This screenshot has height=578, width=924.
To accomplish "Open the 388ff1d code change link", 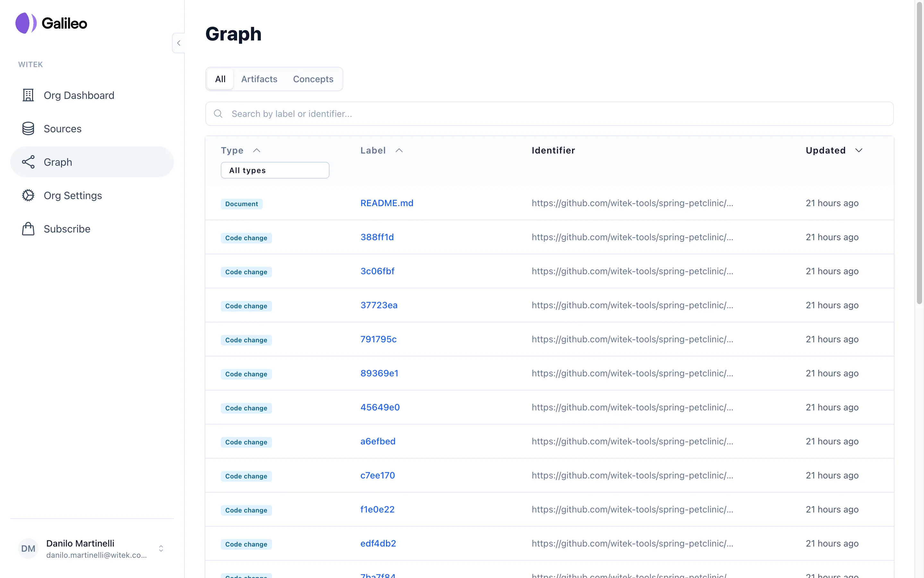I will pos(377,237).
